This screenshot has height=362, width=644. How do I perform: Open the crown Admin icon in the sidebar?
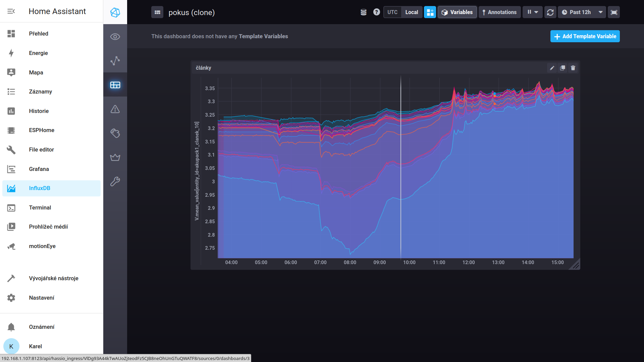115,157
